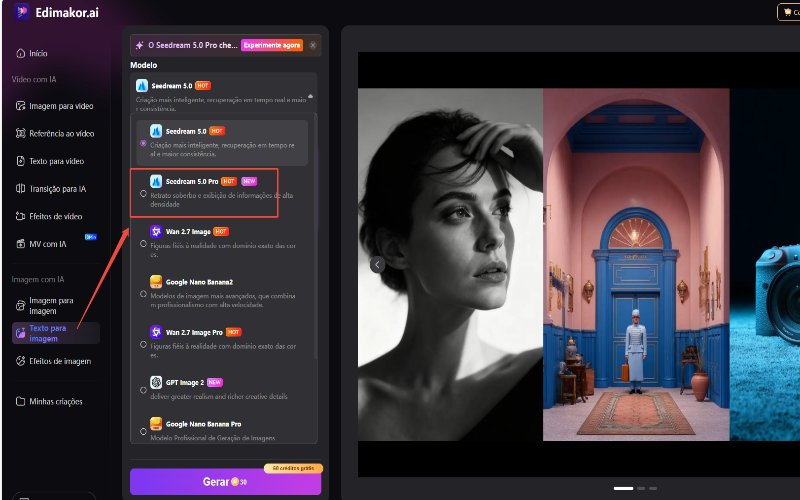Click the Minhas criações folder icon
This screenshot has width=800, height=500.
20,402
